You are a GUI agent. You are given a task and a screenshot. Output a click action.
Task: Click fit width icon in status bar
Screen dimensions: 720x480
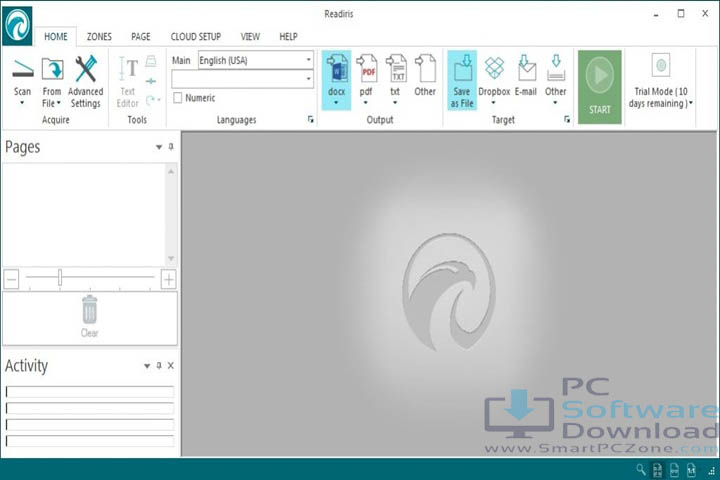click(x=675, y=469)
